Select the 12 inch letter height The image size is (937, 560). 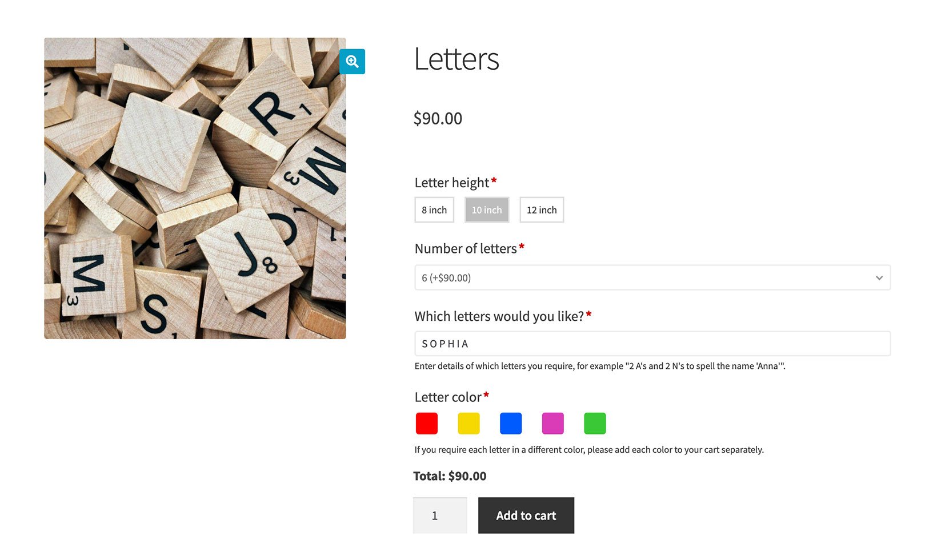click(x=540, y=210)
